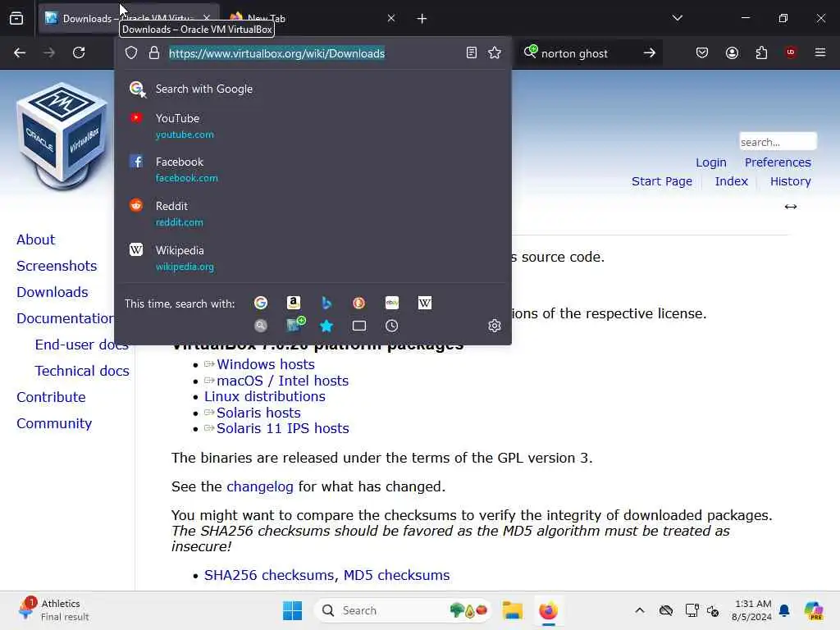
Task: Toggle page width double arrow
Action: (x=791, y=207)
